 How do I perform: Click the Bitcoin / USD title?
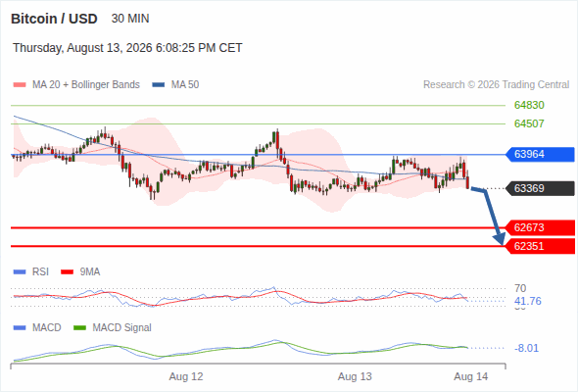click(x=54, y=19)
